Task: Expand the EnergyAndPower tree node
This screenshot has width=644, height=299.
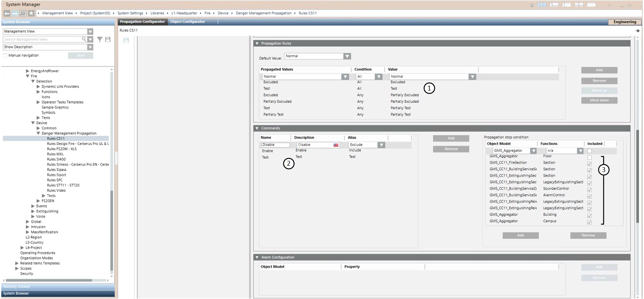Action: 28,71
